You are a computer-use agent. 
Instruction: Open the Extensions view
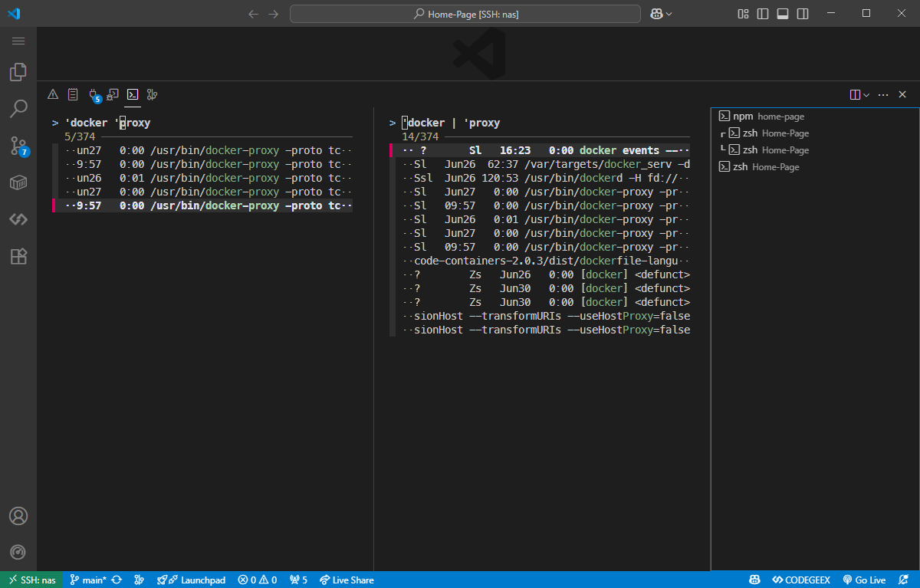(x=18, y=256)
